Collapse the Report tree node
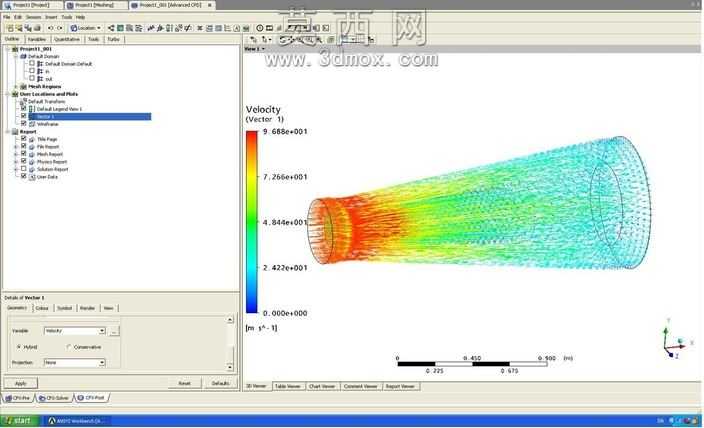The image size is (704, 428). pos(8,132)
